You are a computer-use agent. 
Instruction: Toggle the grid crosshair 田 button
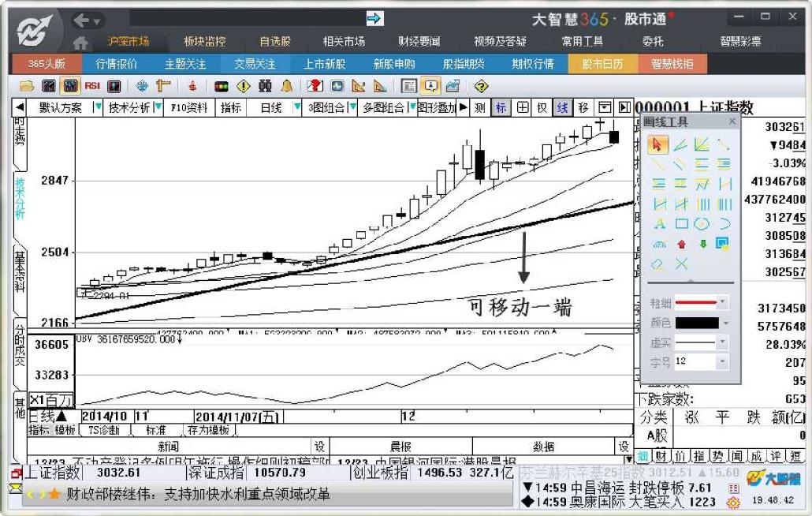click(x=523, y=108)
